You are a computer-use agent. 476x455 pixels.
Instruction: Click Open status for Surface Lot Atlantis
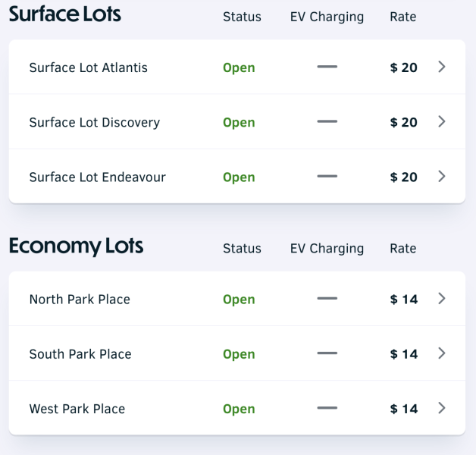pyautogui.click(x=239, y=67)
